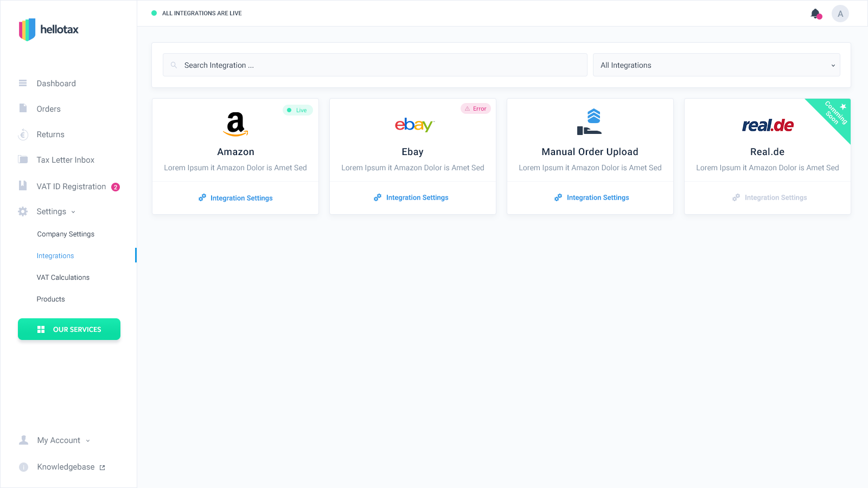This screenshot has height=488, width=868.
Task: Open Products settings
Action: click(50, 299)
